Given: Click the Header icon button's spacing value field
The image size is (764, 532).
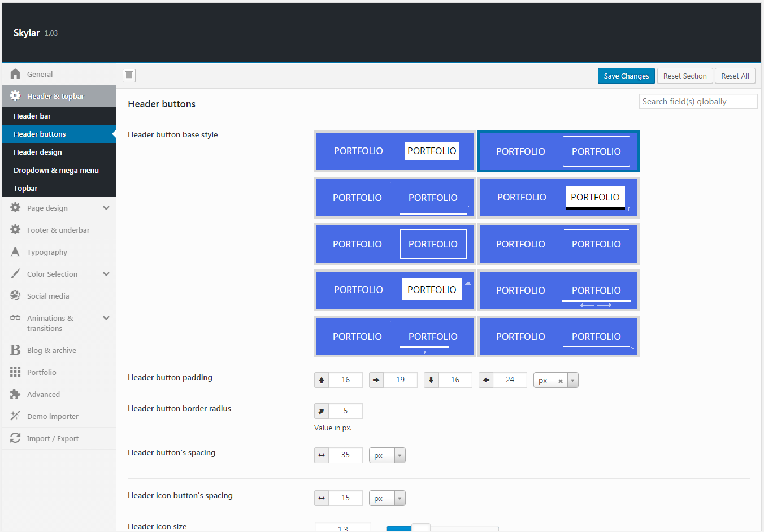Looking at the screenshot, I should click(x=345, y=498).
